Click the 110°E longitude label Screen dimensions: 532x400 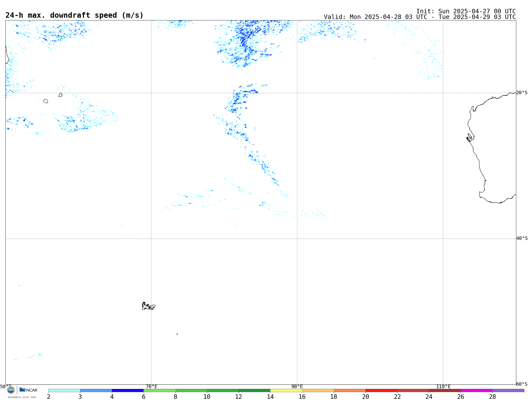pyautogui.click(x=443, y=386)
